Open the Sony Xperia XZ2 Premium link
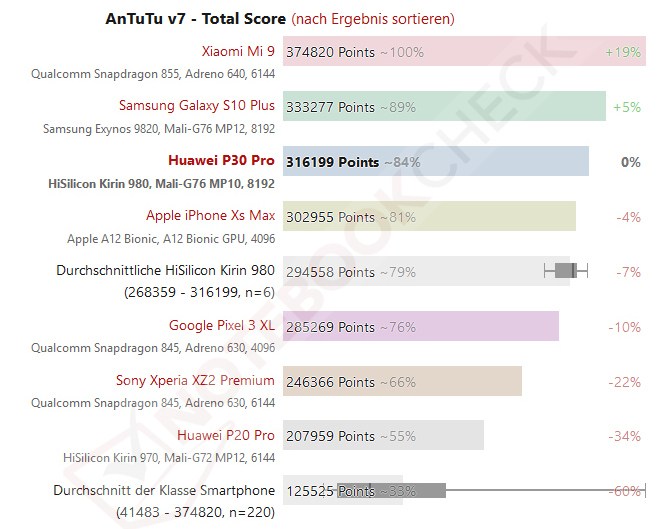The height and width of the screenshot is (529, 671). point(195,381)
